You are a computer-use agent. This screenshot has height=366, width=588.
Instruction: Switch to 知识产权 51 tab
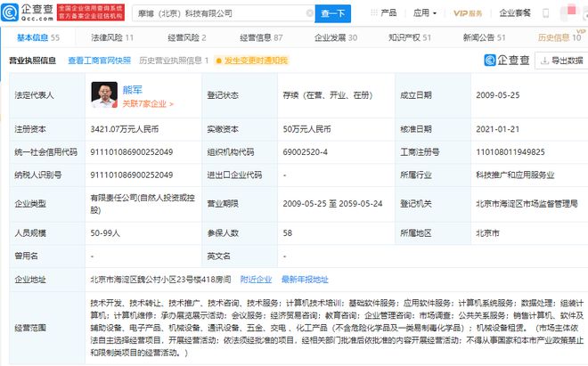click(x=410, y=37)
